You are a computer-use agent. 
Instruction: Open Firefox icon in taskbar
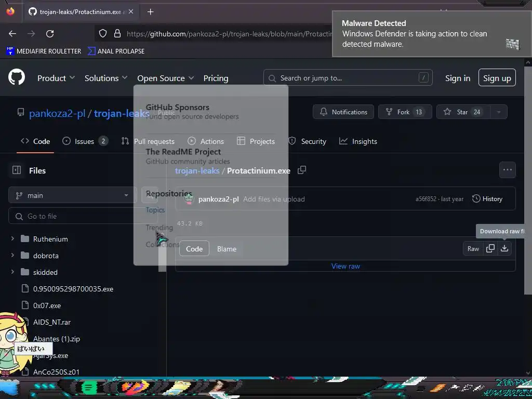coord(135,388)
